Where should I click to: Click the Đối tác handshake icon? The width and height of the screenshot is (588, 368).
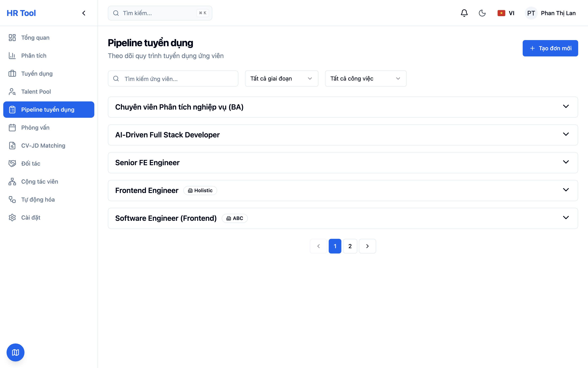click(12, 164)
